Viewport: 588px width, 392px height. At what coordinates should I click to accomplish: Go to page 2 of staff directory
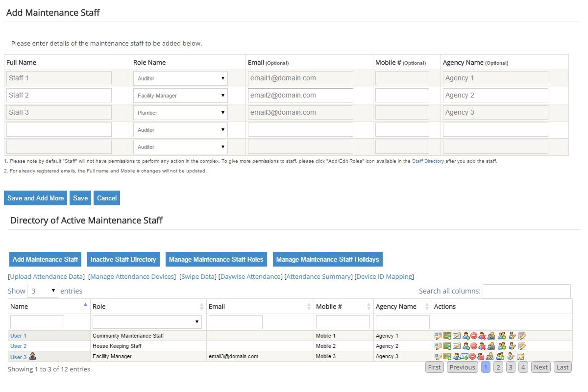coord(498,367)
